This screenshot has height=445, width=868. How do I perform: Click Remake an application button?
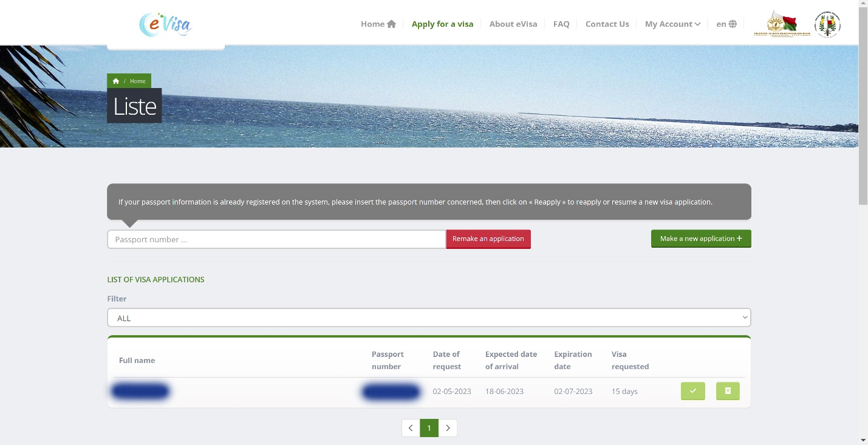[488, 239]
